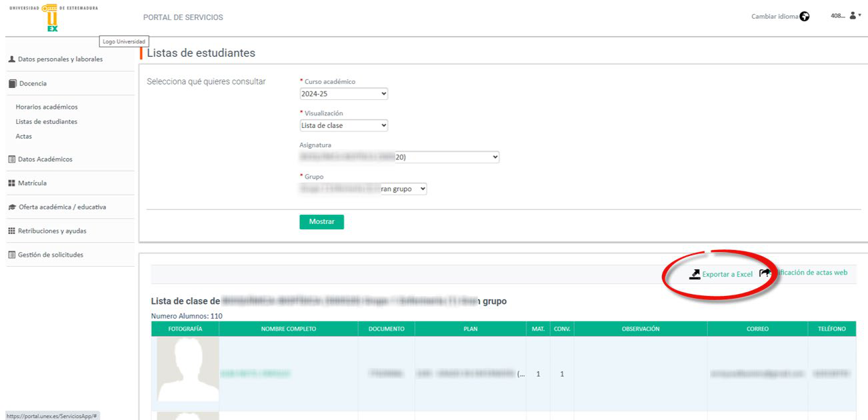Click the first student's email cell

pos(758,374)
